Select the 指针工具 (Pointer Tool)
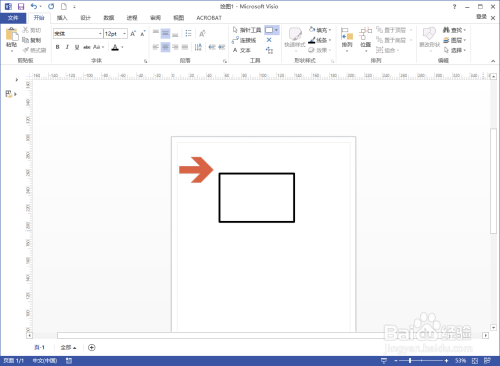The width and height of the screenshot is (500, 366). pos(247,30)
